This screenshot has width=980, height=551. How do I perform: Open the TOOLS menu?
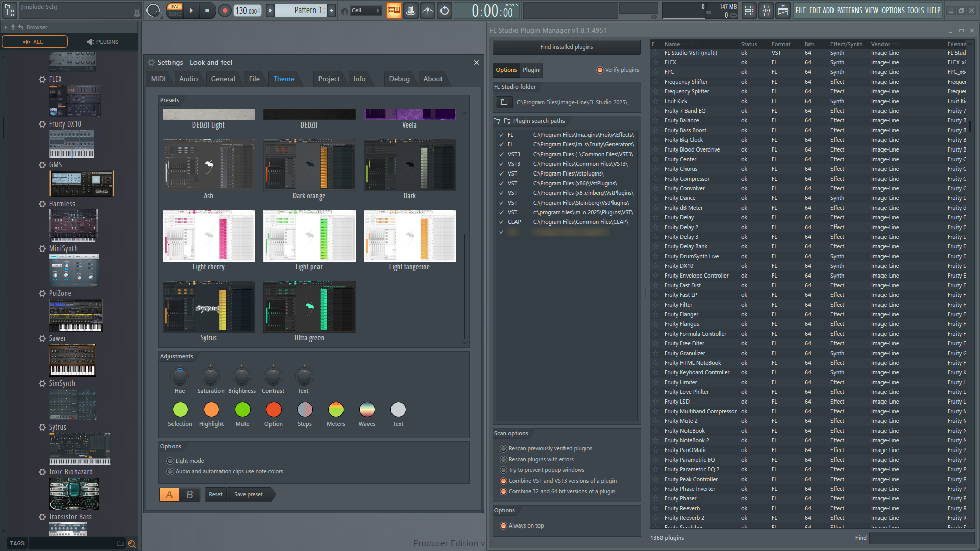(915, 10)
